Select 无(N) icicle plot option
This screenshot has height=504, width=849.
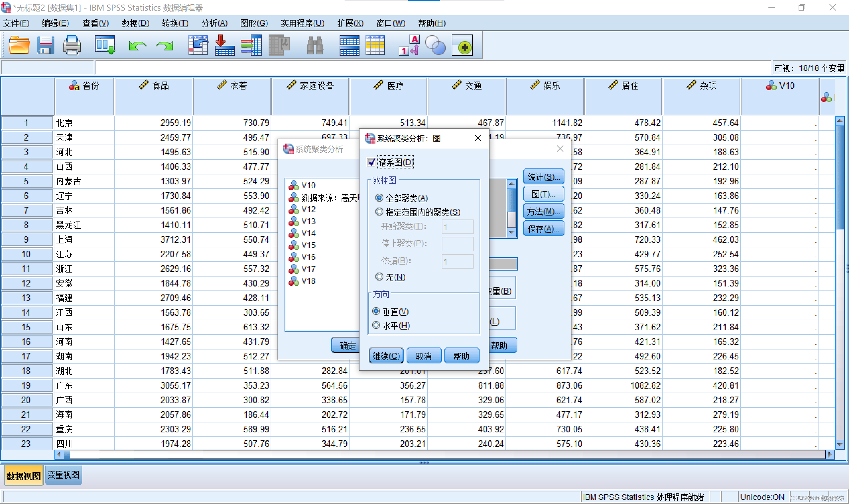[379, 277]
